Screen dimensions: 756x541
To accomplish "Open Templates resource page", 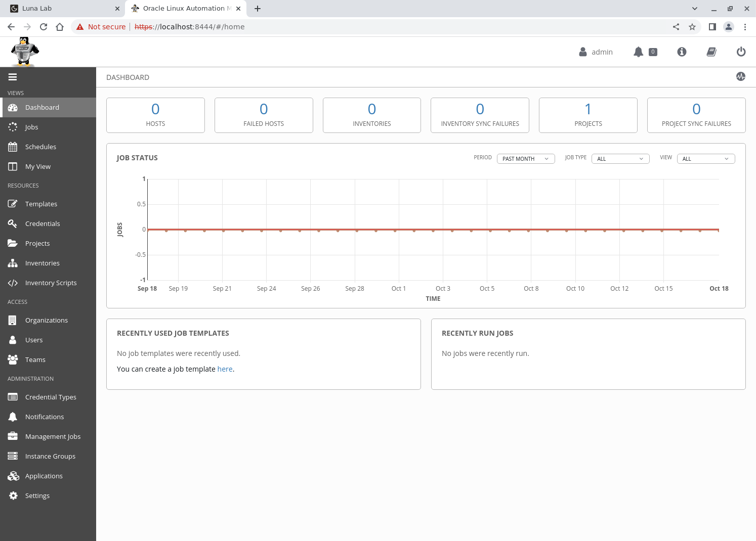I will pyautogui.click(x=48, y=204).
